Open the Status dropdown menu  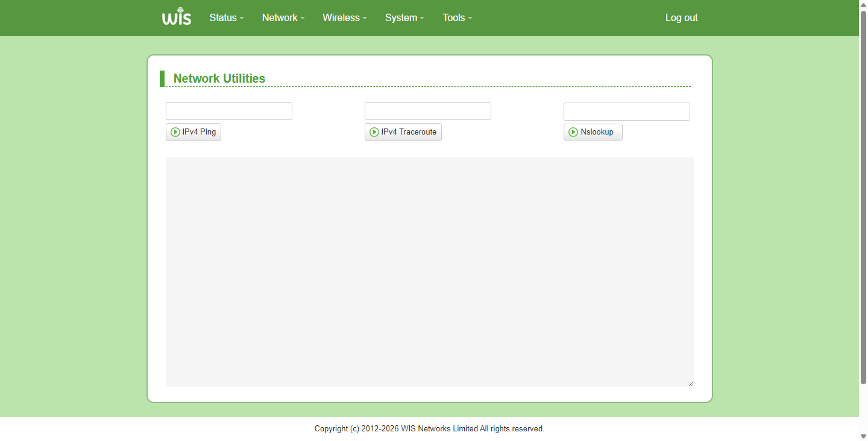click(x=227, y=18)
